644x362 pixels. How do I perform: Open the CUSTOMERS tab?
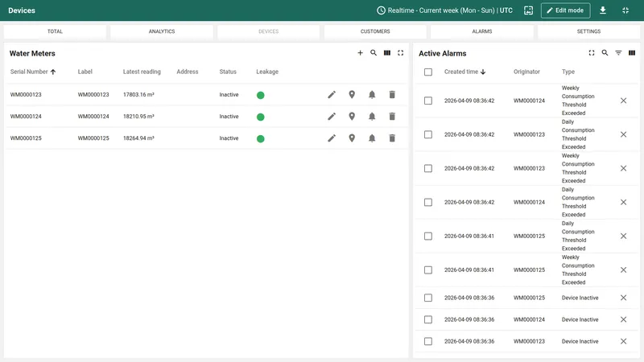(x=375, y=31)
